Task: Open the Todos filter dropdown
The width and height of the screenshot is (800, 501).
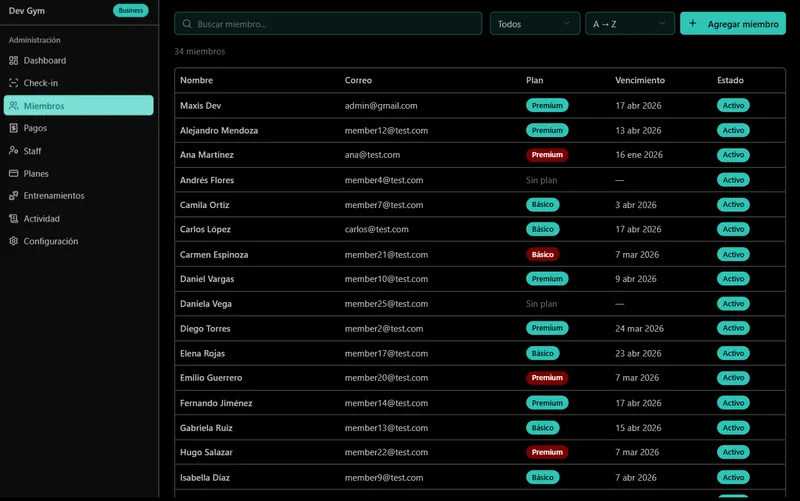Action: [535, 23]
